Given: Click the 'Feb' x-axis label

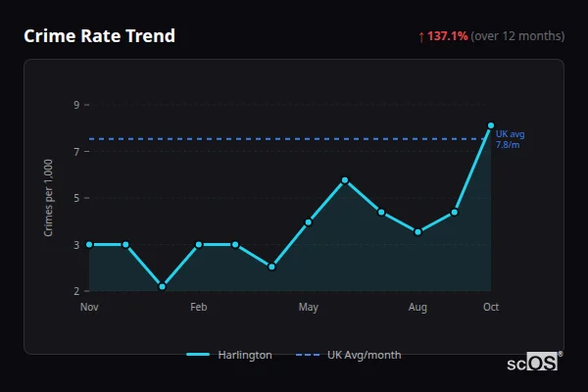Looking at the screenshot, I should pyautogui.click(x=199, y=307).
